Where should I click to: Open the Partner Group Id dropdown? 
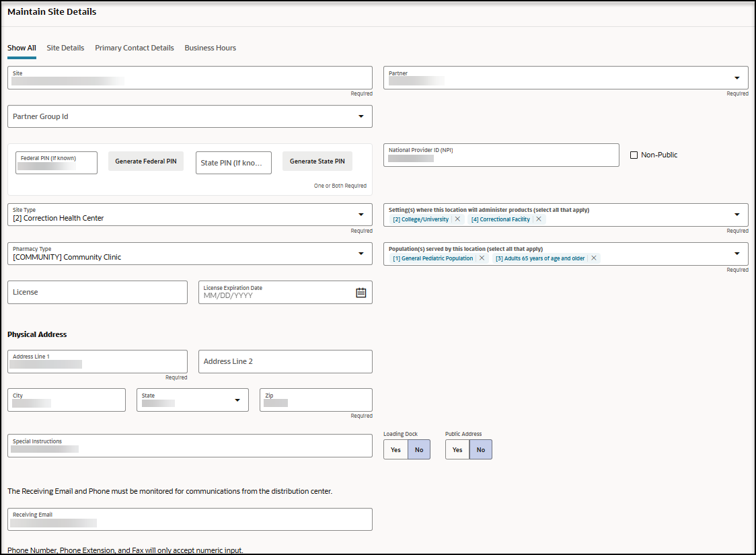[x=361, y=116]
